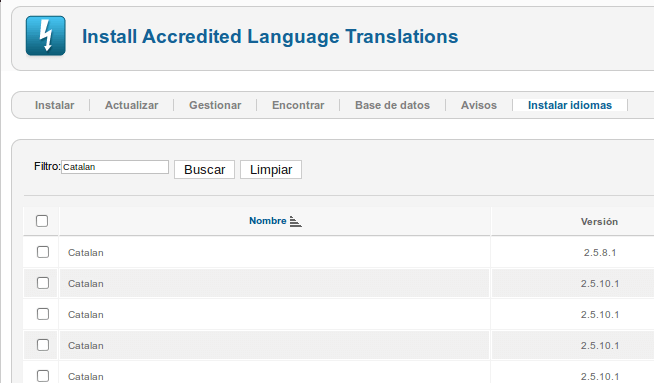654x383 pixels.
Task: Open the Encontrar tab
Action: 298,105
